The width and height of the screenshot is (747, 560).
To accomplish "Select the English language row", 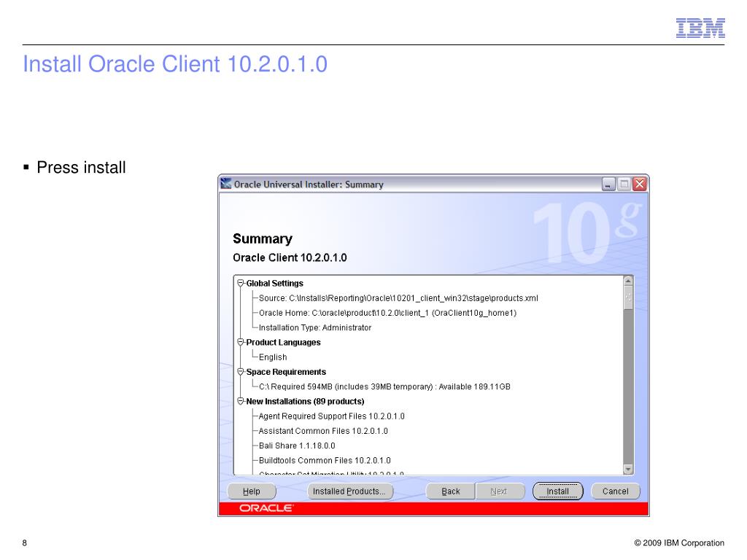I will coord(273,357).
